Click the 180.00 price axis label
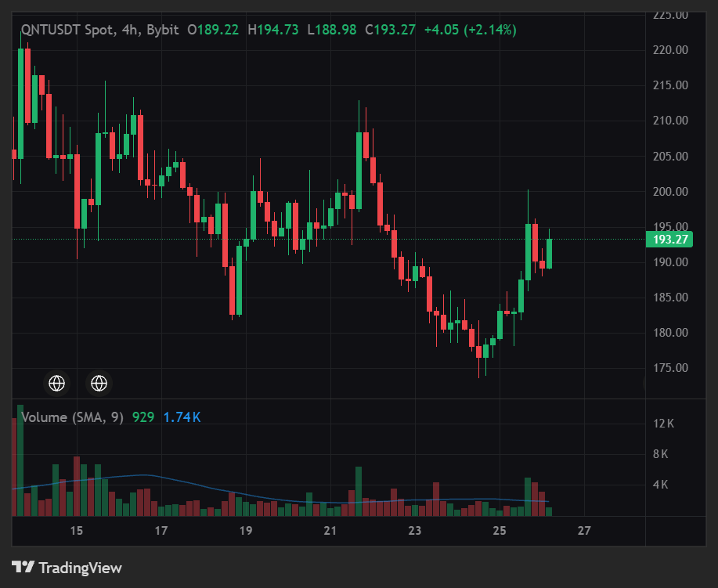The image size is (718, 588). pos(670,333)
